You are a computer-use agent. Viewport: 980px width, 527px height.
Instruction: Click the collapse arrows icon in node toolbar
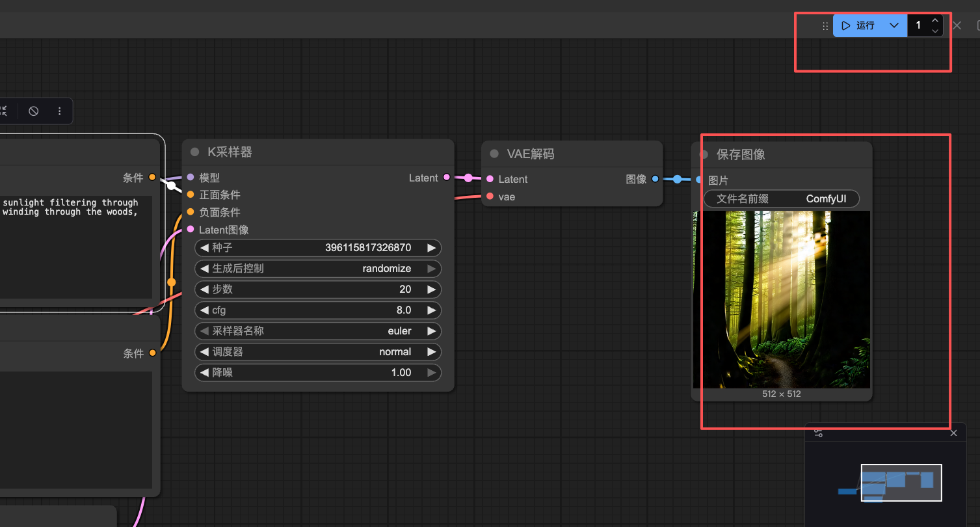[x=4, y=111]
